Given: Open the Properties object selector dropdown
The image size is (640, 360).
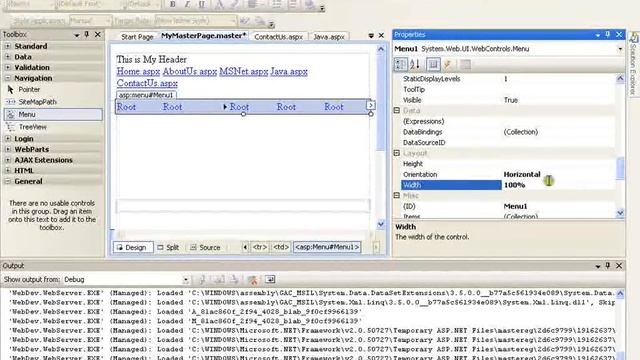Looking at the screenshot, I should pos(620,49).
